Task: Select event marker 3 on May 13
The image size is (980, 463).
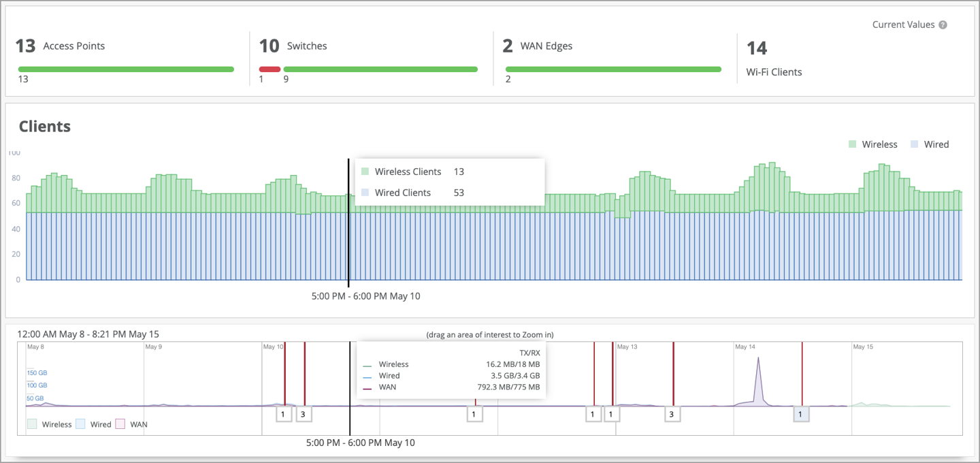Action: [x=672, y=413]
